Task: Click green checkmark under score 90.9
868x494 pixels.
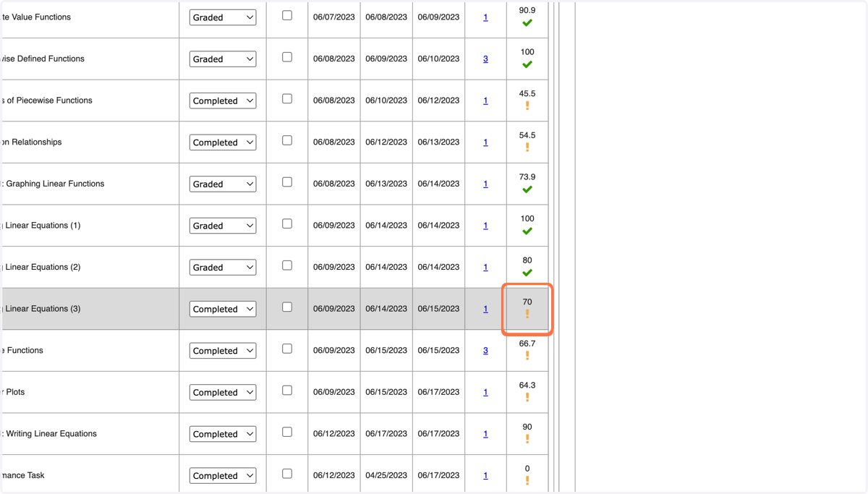Action: 527,23
